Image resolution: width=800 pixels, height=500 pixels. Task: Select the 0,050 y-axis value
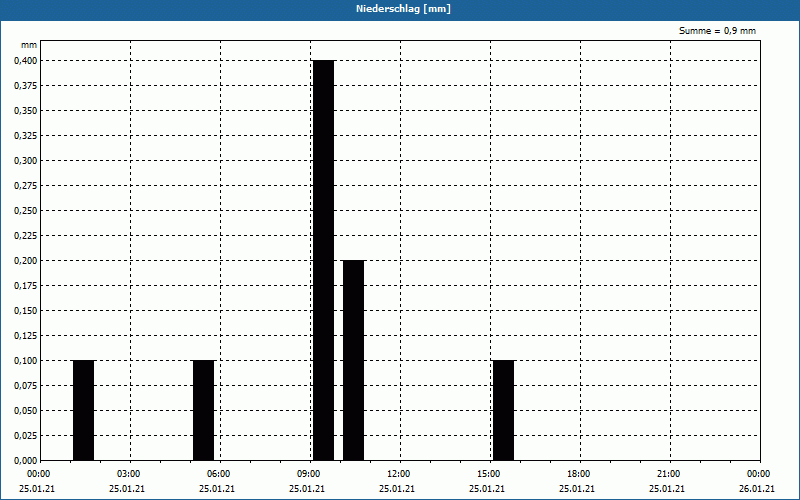26,411
